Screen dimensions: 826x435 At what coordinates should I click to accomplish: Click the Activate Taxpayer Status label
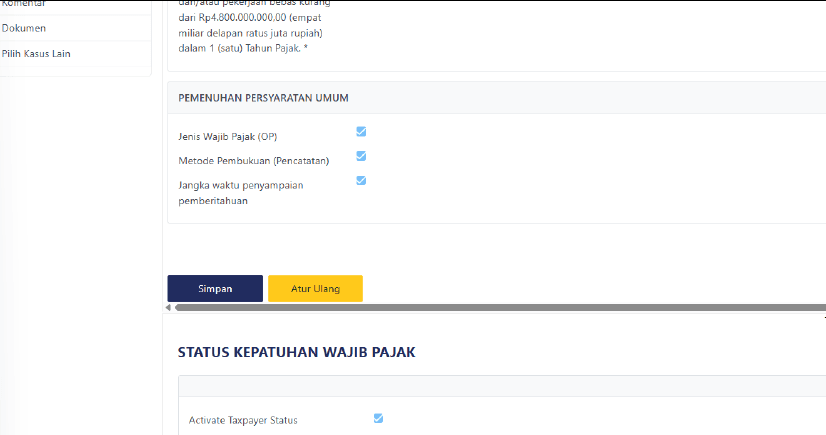(243, 420)
